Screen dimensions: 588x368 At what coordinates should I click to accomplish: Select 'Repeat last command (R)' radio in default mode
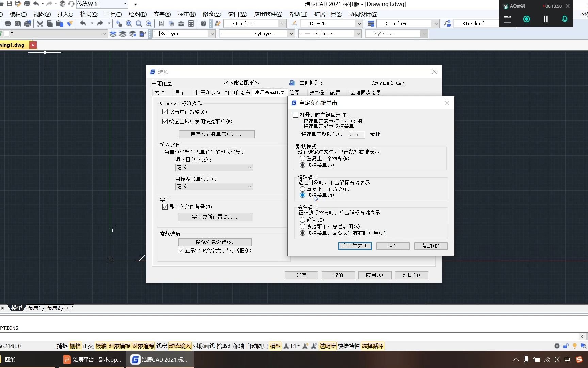click(x=303, y=158)
